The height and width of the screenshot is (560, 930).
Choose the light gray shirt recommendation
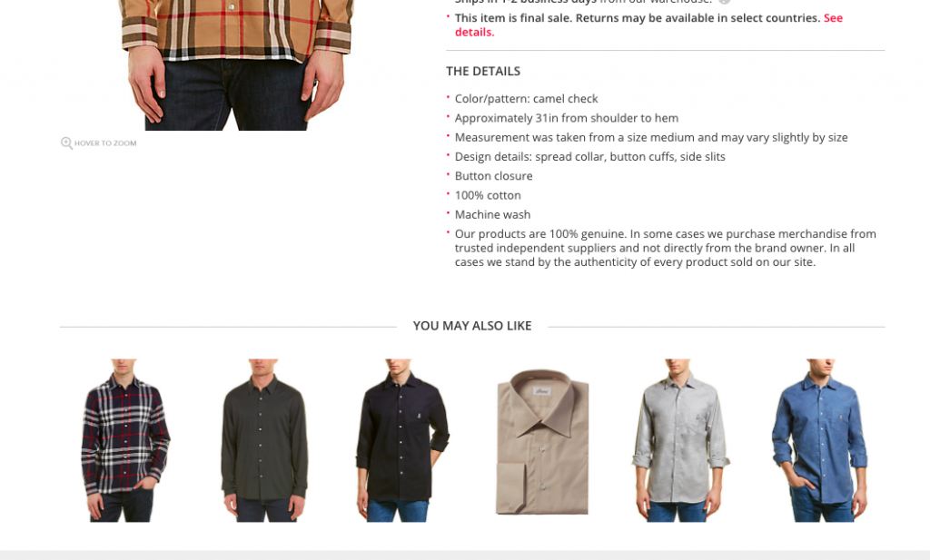click(679, 440)
